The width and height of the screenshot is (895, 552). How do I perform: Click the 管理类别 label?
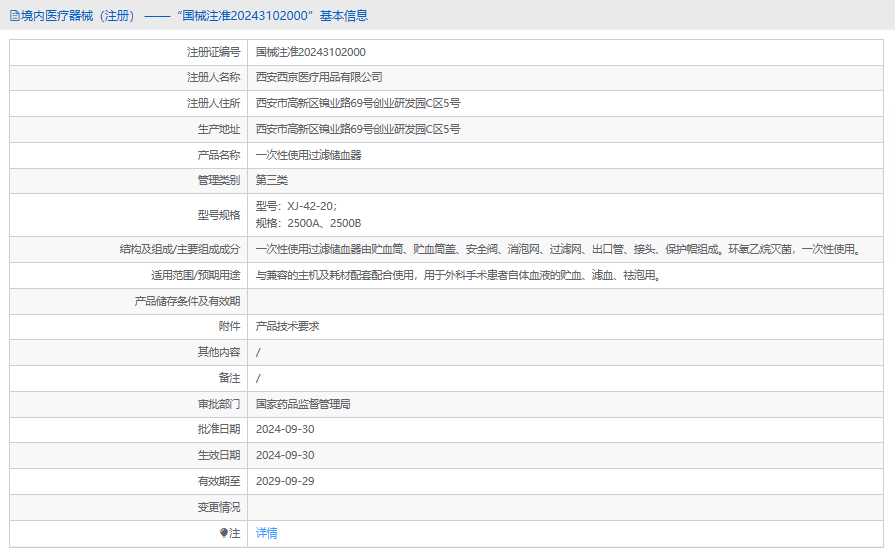click(x=219, y=180)
